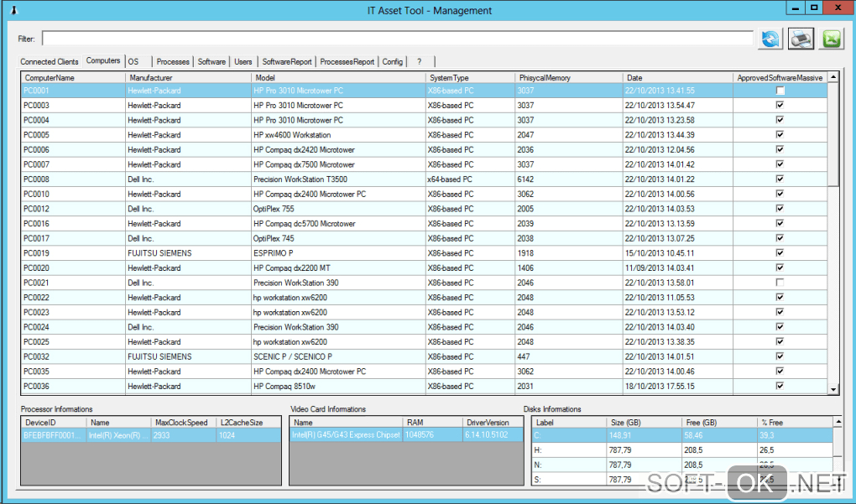Enable the approved checkbox for PC0021
The width and height of the screenshot is (856, 504).
coord(780,283)
